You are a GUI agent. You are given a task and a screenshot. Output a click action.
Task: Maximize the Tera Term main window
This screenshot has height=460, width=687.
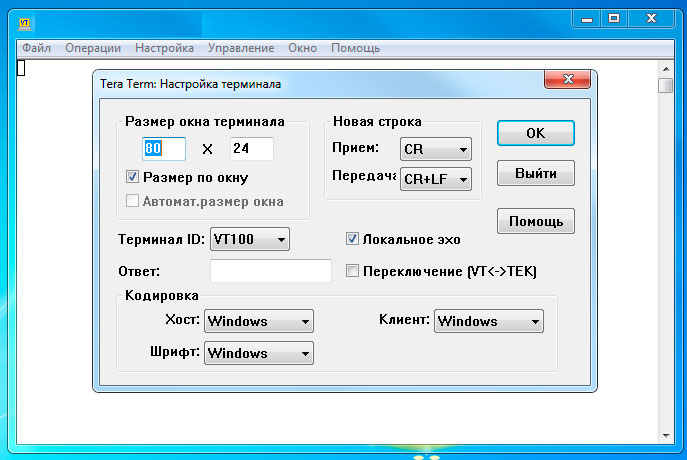click(x=613, y=17)
